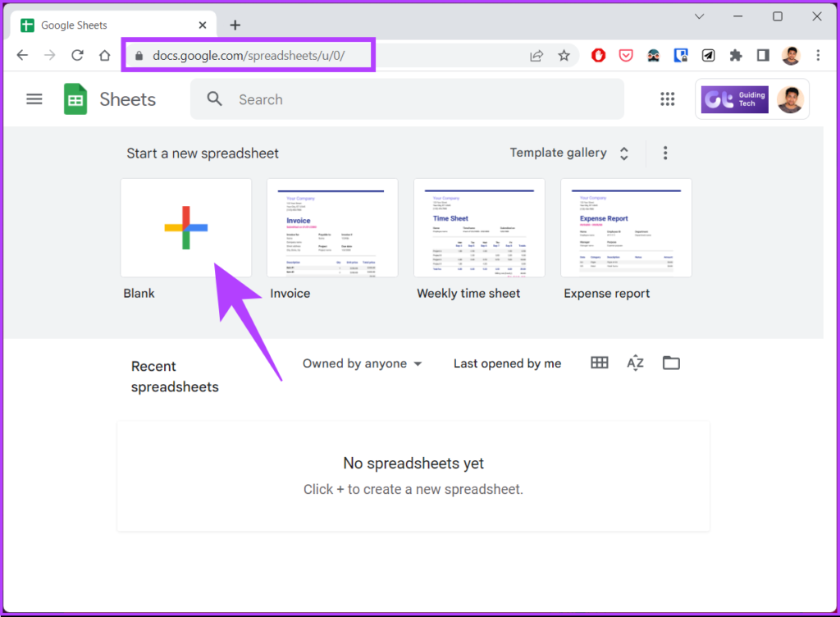Open the file picker folder icon
840x617 pixels.
click(x=671, y=363)
